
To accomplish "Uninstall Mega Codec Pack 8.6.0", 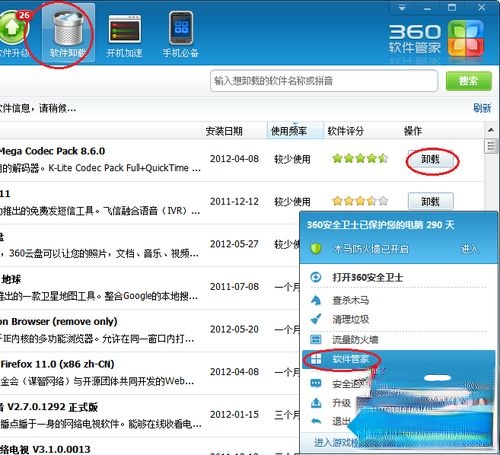I will (431, 159).
